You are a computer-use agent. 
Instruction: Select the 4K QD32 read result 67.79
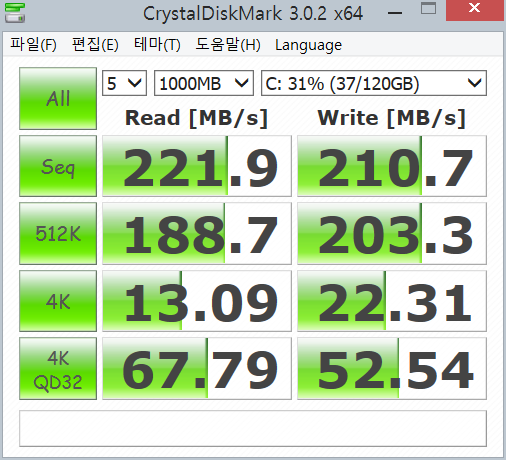click(197, 369)
